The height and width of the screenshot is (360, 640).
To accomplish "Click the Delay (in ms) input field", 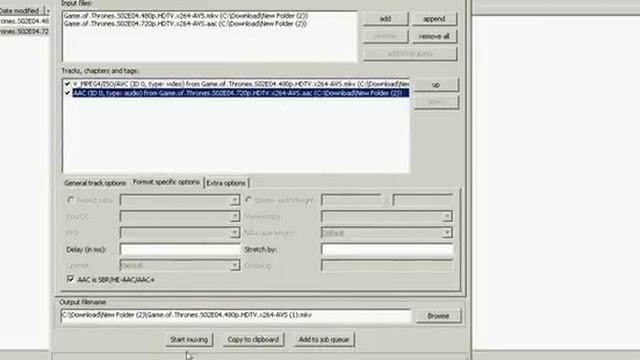I will (x=180, y=249).
